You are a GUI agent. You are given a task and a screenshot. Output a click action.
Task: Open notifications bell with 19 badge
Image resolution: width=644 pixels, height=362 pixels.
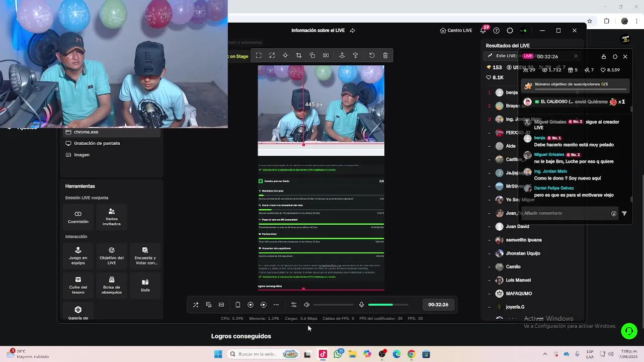tap(484, 30)
